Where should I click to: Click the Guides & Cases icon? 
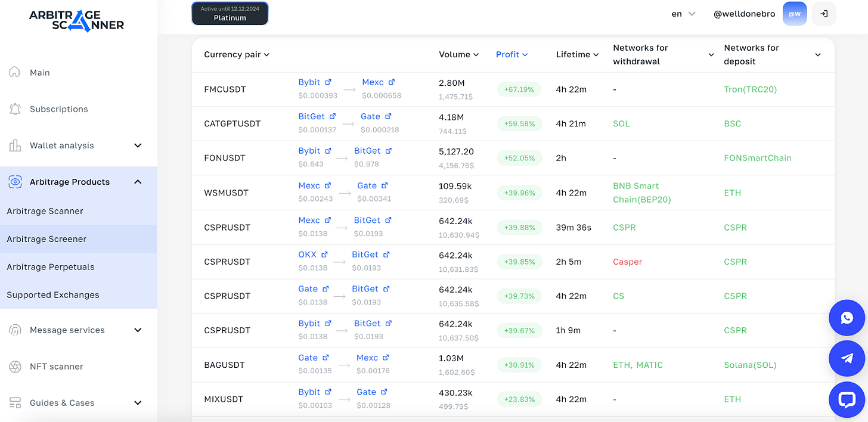(x=15, y=403)
